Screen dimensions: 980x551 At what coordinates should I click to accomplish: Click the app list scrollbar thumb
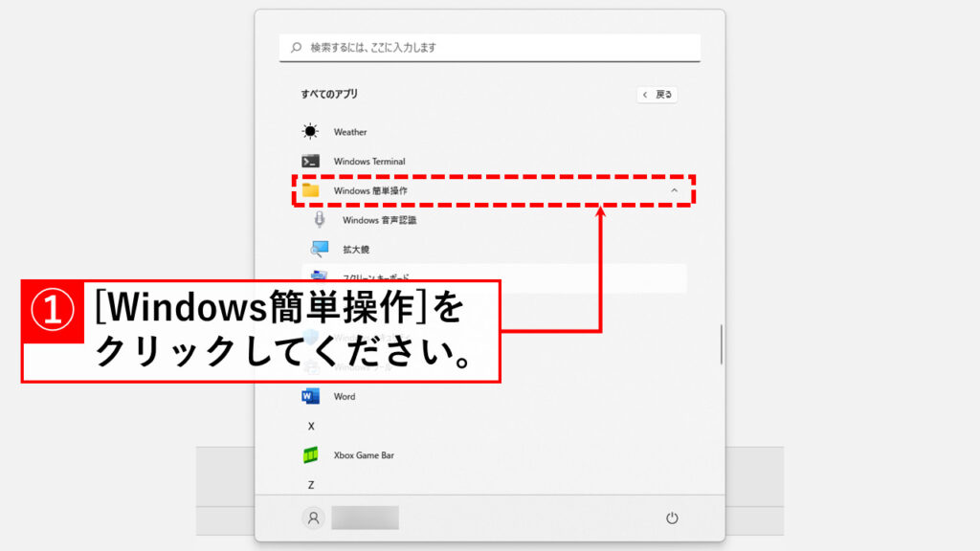click(722, 344)
